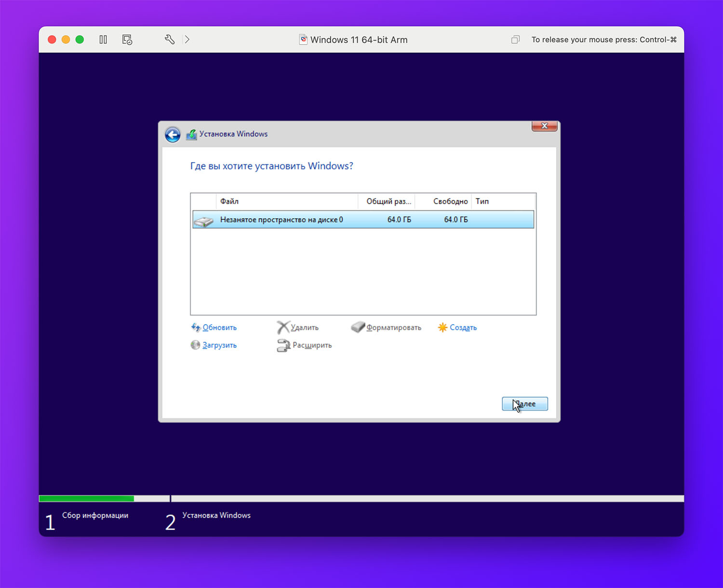
Task: Click Расширить to extend partition
Action: [x=312, y=346]
